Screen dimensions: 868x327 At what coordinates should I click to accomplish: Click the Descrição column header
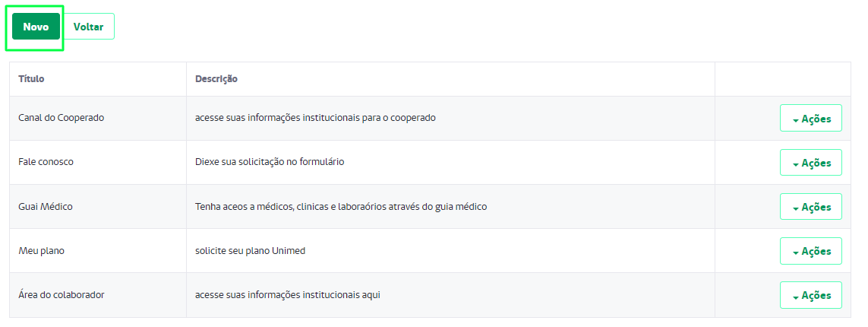[x=216, y=78]
